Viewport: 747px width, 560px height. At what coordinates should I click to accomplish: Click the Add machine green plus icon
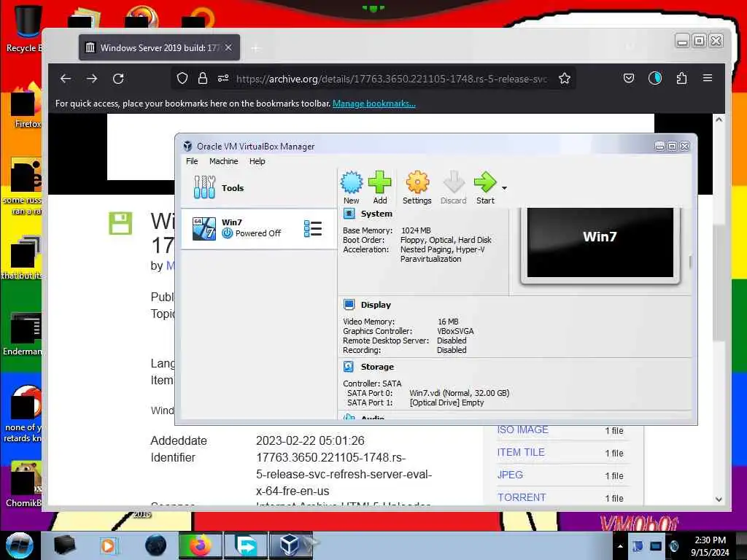[379, 187]
